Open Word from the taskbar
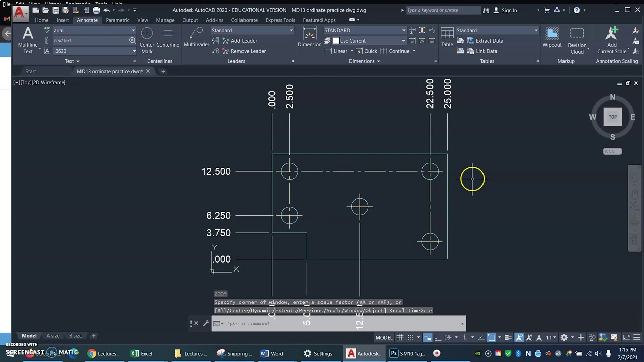This screenshot has height=362, width=644. tap(272, 353)
